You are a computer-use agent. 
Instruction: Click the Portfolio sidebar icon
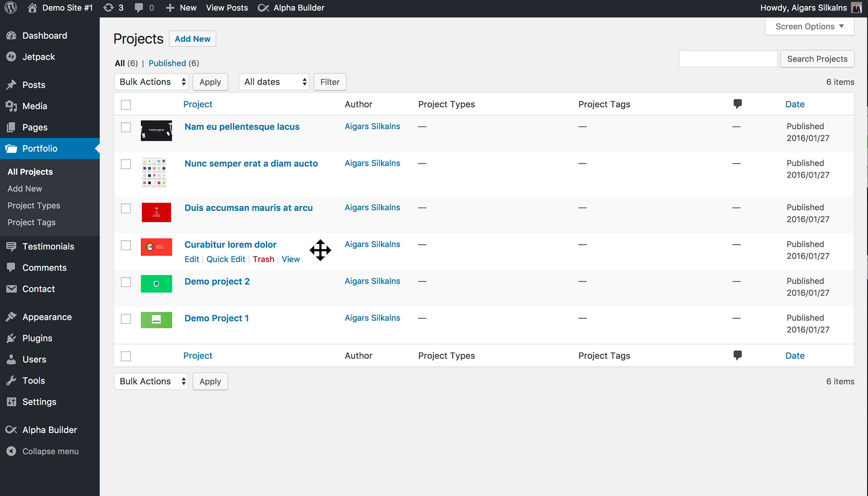point(12,149)
